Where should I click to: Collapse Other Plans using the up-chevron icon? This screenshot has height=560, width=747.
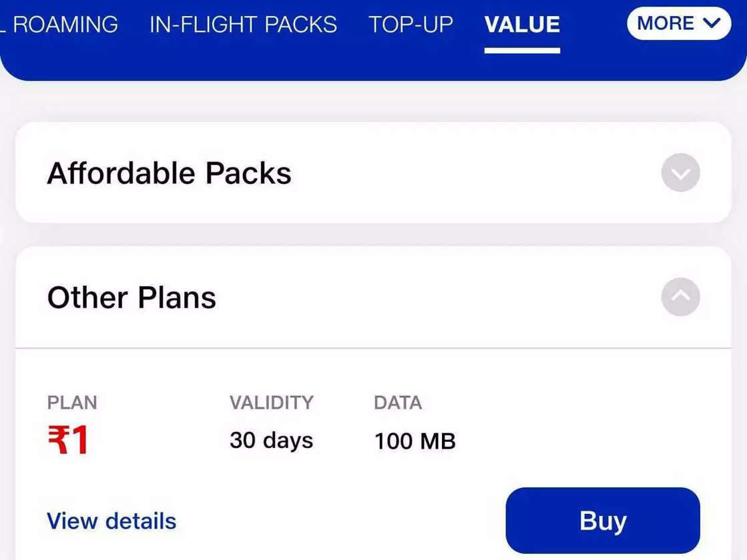(x=680, y=297)
